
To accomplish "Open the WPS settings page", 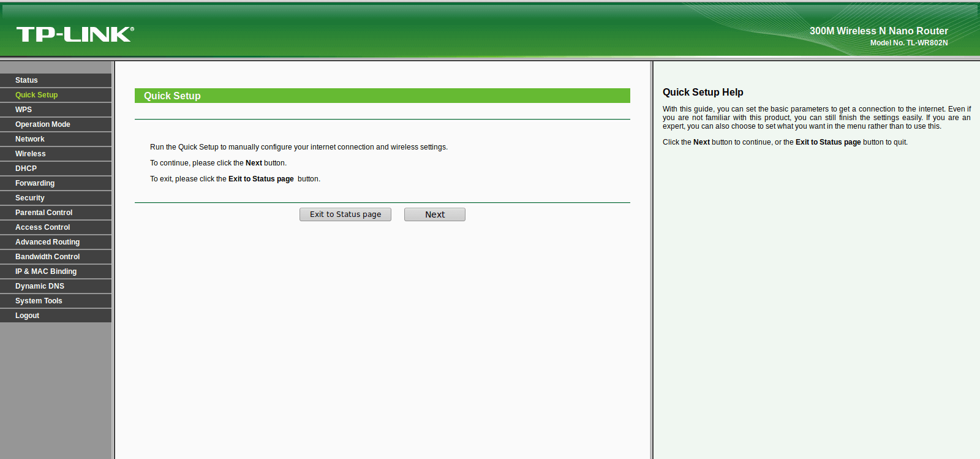I will tap(56, 110).
